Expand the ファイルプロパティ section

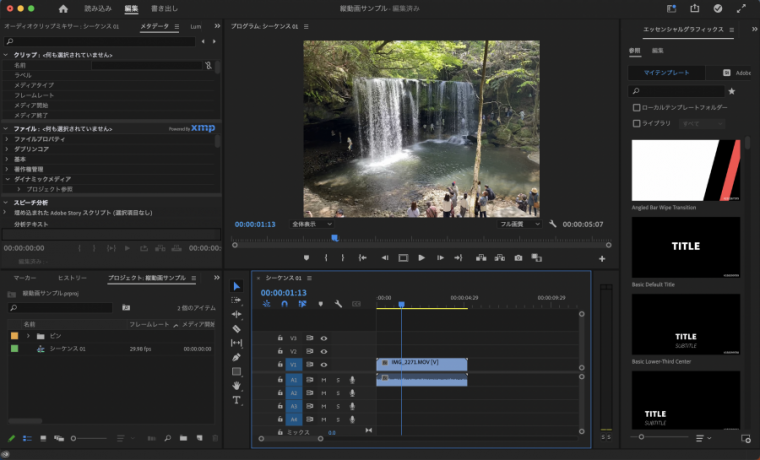[x=7, y=140]
